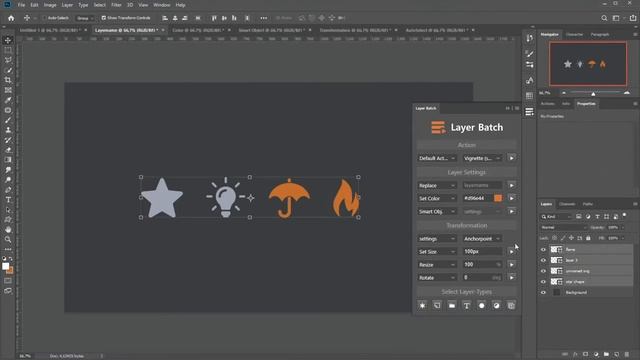
Task: Click the Navigator preview thumbnail
Action: pos(588,64)
